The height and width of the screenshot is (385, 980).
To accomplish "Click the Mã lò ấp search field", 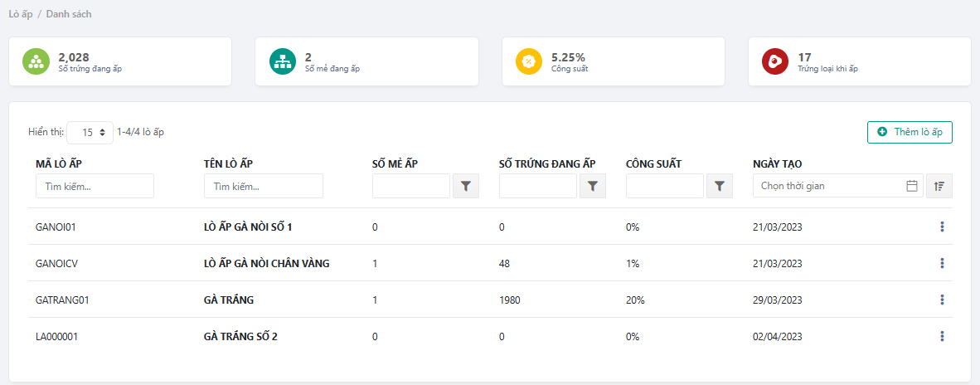I will (95, 187).
